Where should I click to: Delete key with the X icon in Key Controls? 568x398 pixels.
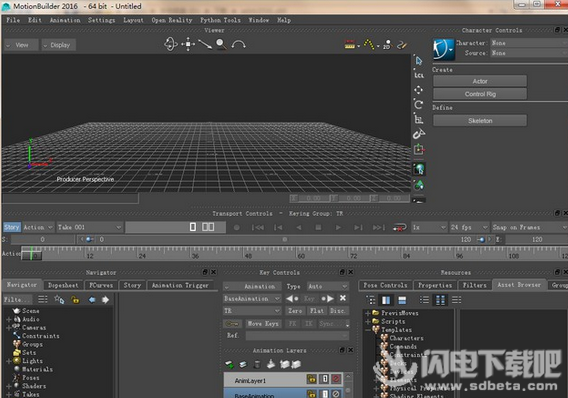click(x=343, y=298)
